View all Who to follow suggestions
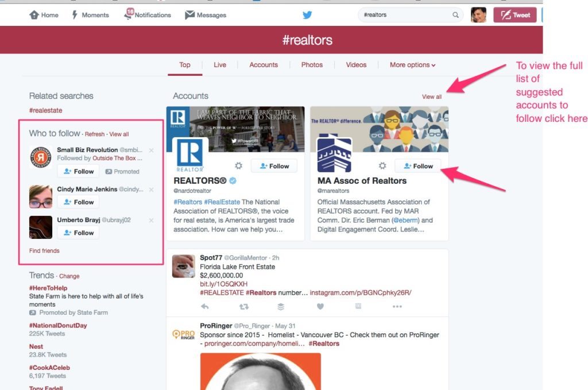588x390 pixels. point(119,134)
